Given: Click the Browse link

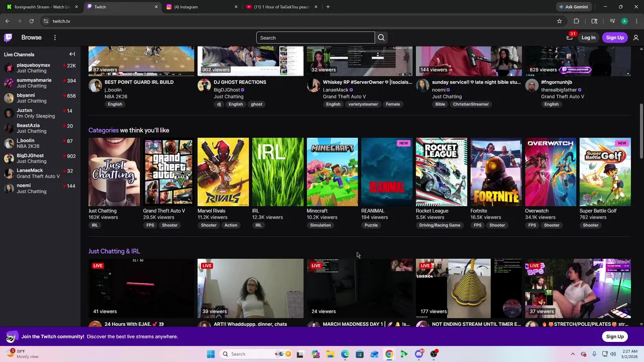Looking at the screenshot, I should pos(31,38).
